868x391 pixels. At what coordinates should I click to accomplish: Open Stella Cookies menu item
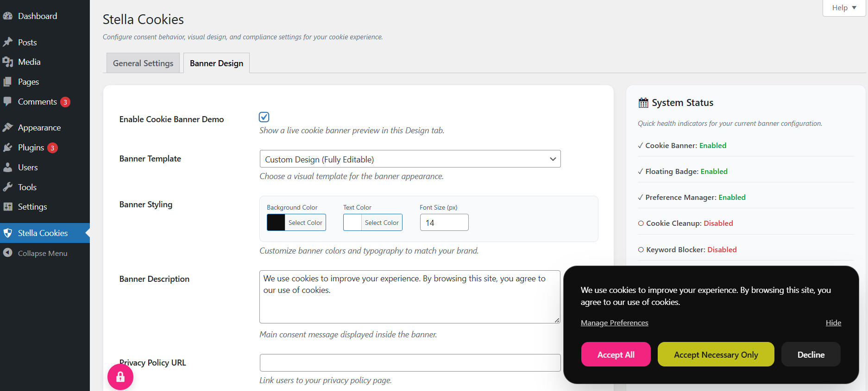click(x=45, y=233)
